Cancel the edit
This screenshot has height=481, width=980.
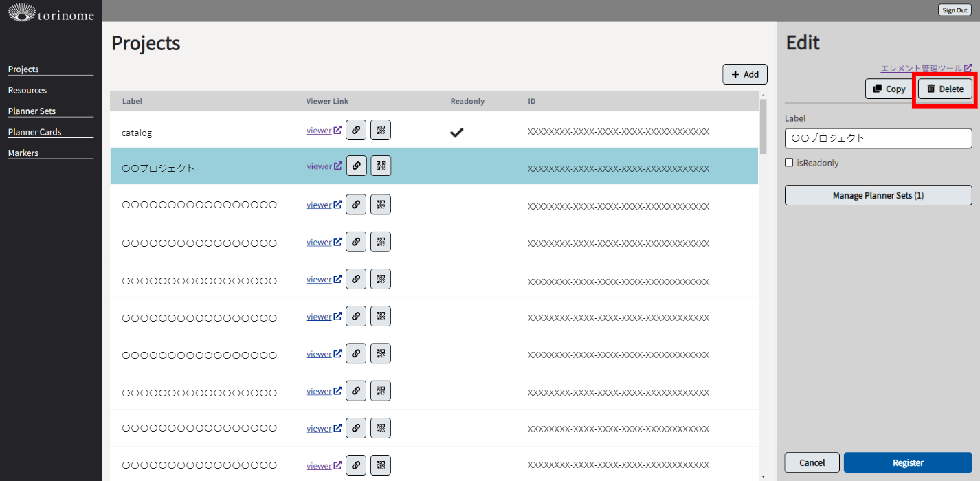[812, 462]
